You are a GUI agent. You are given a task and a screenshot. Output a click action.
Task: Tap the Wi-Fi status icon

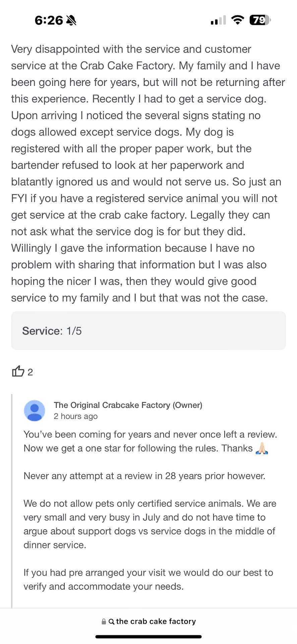click(238, 20)
